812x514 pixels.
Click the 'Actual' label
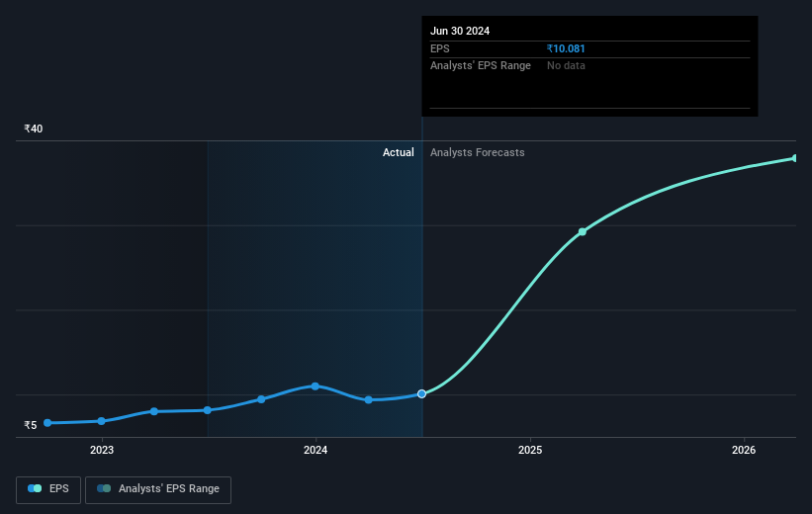pyautogui.click(x=399, y=152)
